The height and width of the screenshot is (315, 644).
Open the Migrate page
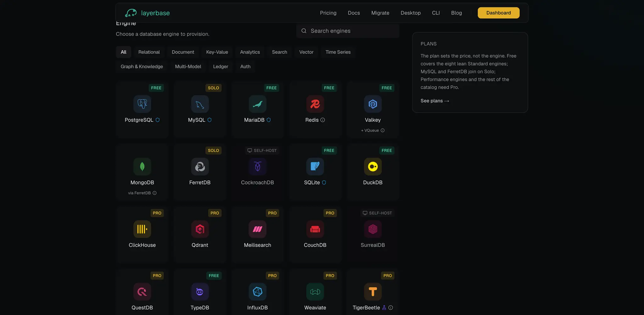point(380,13)
